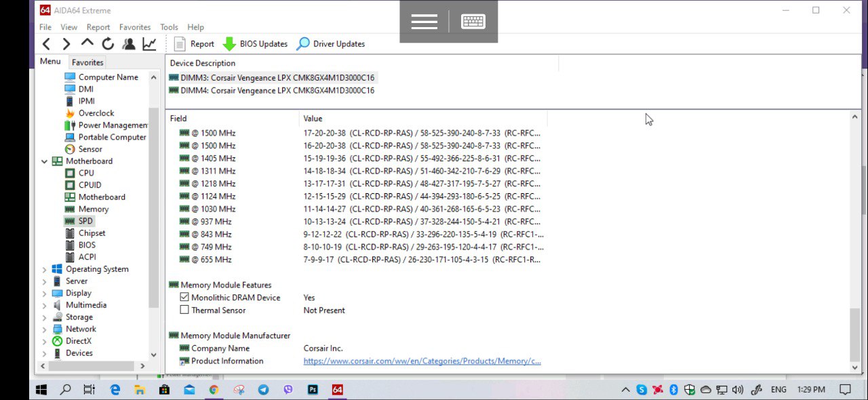Image resolution: width=868 pixels, height=400 pixels.
Task: Expand the Multimedia node
Action: coord(45,305)
